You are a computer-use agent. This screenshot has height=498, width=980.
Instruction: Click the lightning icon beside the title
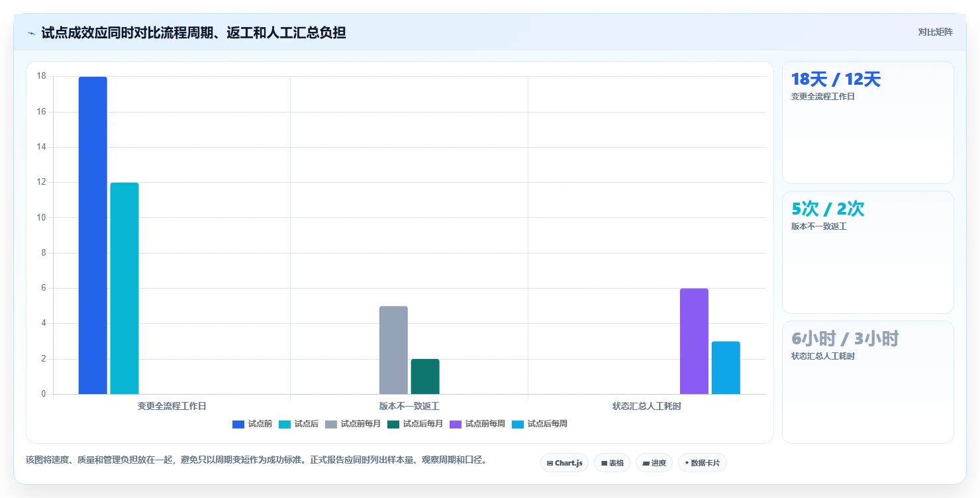31,33
